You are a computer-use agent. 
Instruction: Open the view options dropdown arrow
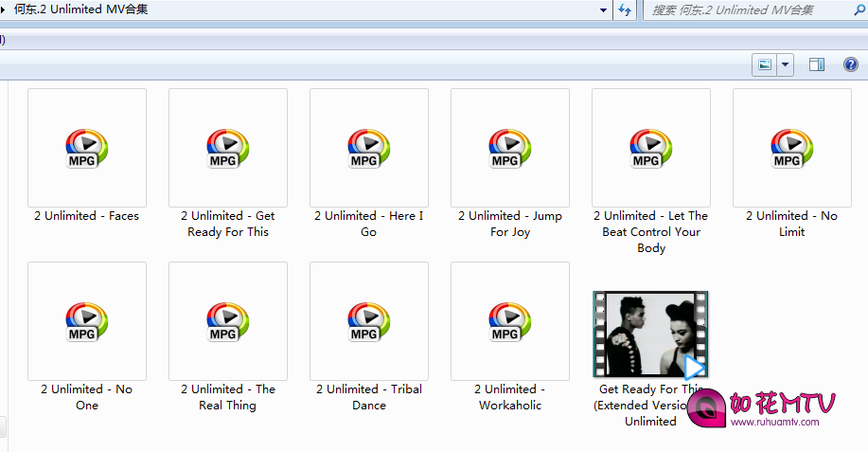[785, 64]
